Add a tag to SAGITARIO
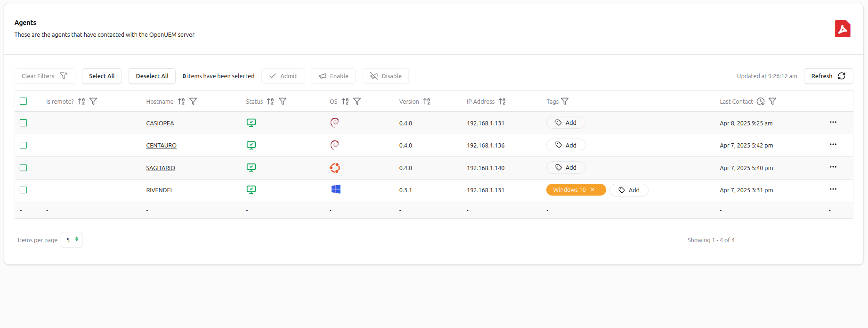The width and height of the screenshot is (868, 328). coord(566,168)
